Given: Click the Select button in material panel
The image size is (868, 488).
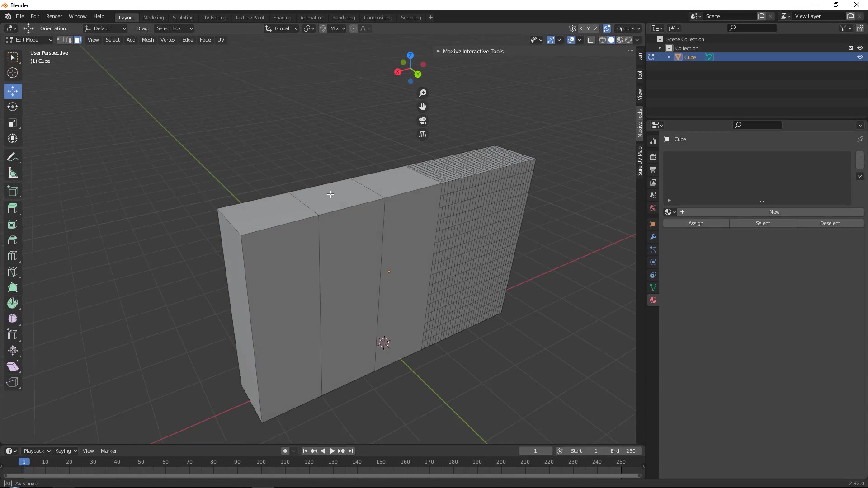Looking at the screenshot, I should pos(763,223).
